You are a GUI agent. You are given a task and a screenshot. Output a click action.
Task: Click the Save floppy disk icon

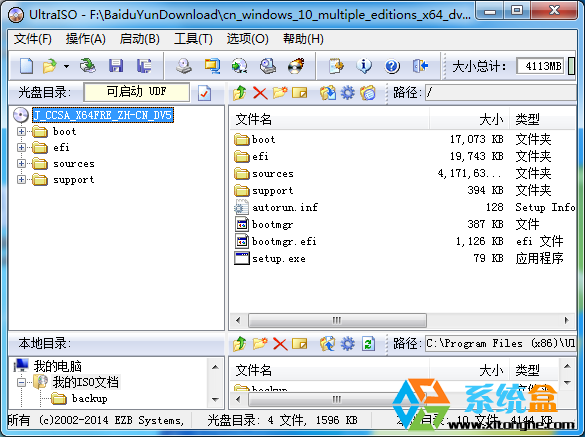point(116,66)
